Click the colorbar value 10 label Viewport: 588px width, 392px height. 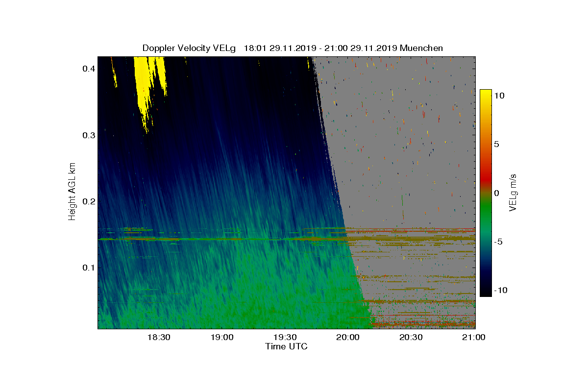point(500,96)
